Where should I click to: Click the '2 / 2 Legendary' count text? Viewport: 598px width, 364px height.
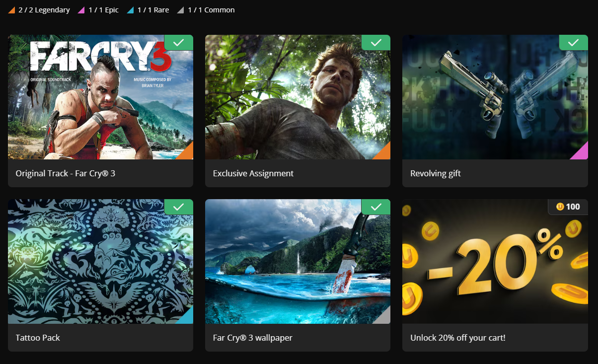[x=44, y=10]
